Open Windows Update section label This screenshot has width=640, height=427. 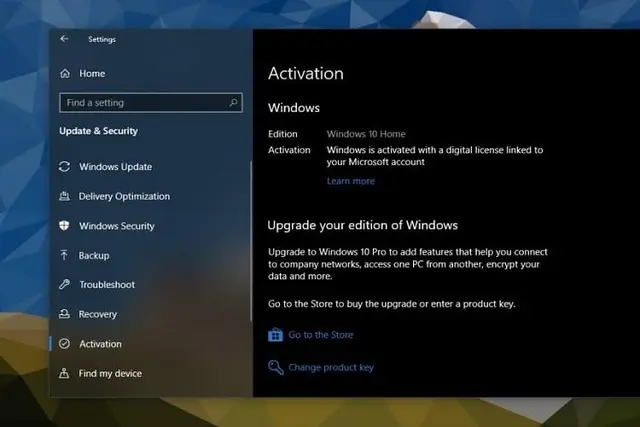116,167
